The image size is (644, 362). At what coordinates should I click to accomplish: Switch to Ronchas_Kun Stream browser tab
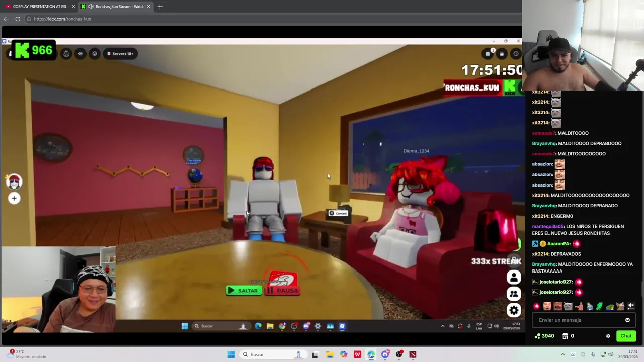click(115, 6)
